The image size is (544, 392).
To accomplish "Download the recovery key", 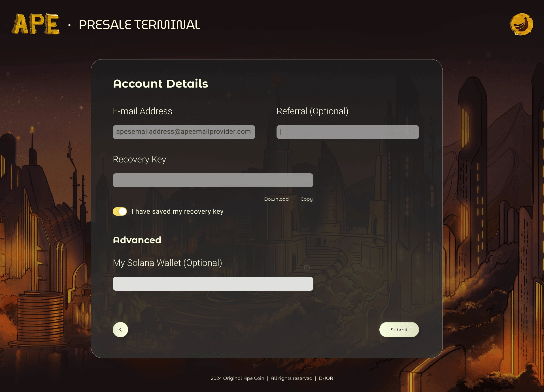I will click(276, 199).
